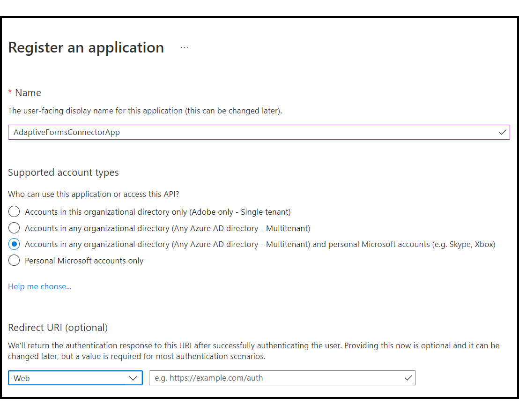Select the multitenant and personal Microsoft accounts option

coord(14,244)
